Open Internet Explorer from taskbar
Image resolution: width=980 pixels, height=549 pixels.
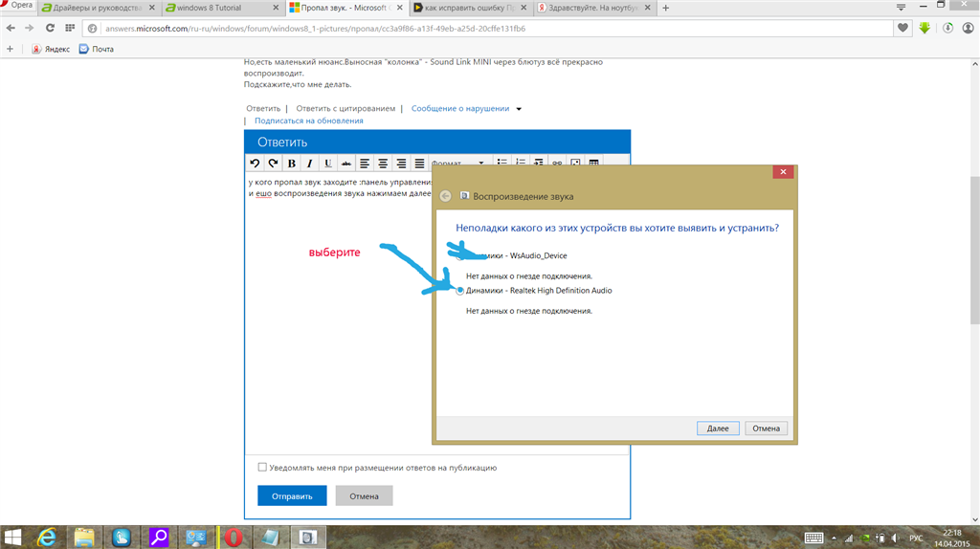click(47, 538)
